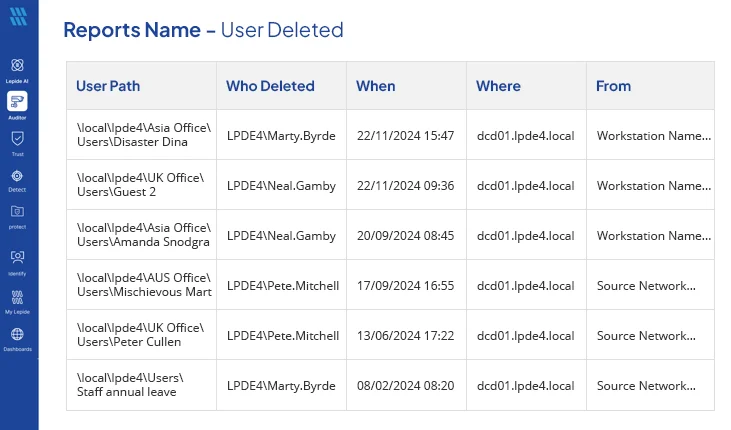Image resolution: width=731 pixels, height=430 pixels.
Task: Click Source Network in the Mischievous Mart row
Action: pyautogui.click(x=646, y=285)
